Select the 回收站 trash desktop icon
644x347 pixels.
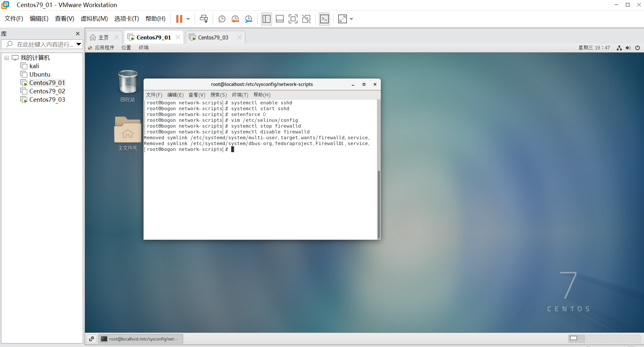tap(128, 86)
